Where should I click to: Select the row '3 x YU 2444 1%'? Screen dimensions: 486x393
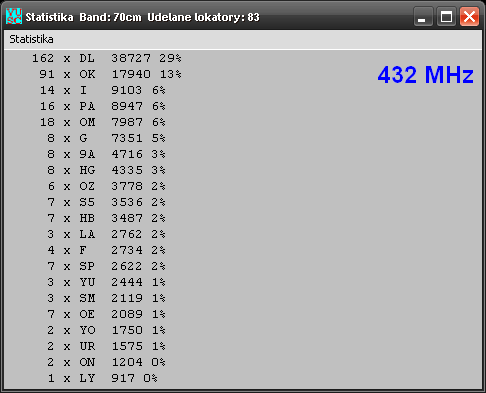coord(106,282)
